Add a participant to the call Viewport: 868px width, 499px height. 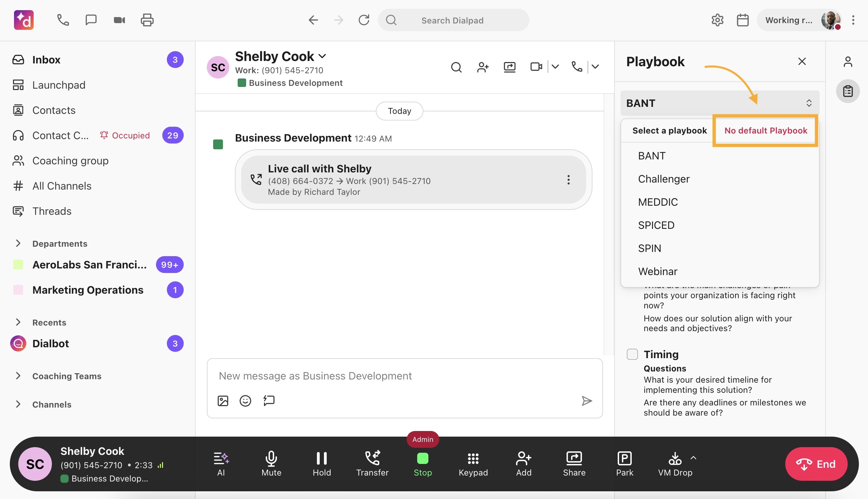pos(524,464)
